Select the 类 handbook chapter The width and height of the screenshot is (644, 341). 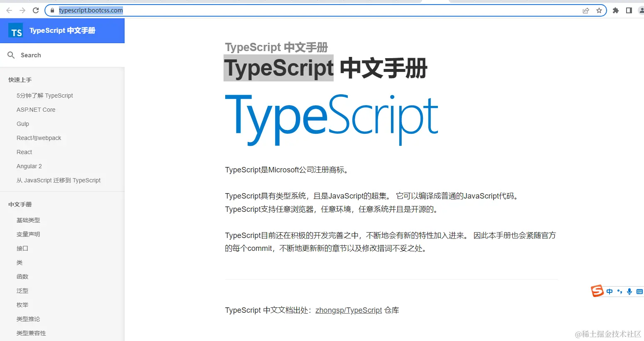point(20,262)
